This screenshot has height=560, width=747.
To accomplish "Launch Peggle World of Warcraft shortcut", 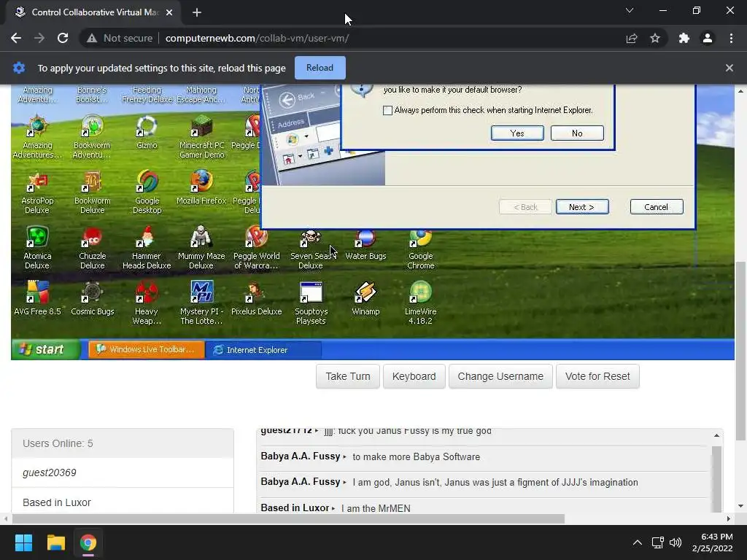I will tap(256, 248).
